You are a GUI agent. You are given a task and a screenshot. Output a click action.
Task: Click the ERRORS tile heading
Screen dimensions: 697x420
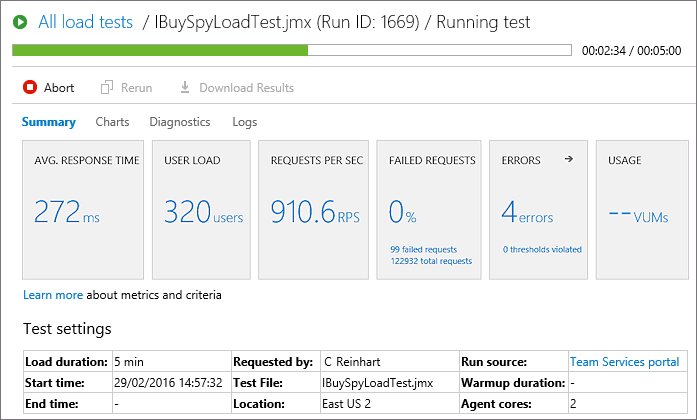tap(521, 160)
